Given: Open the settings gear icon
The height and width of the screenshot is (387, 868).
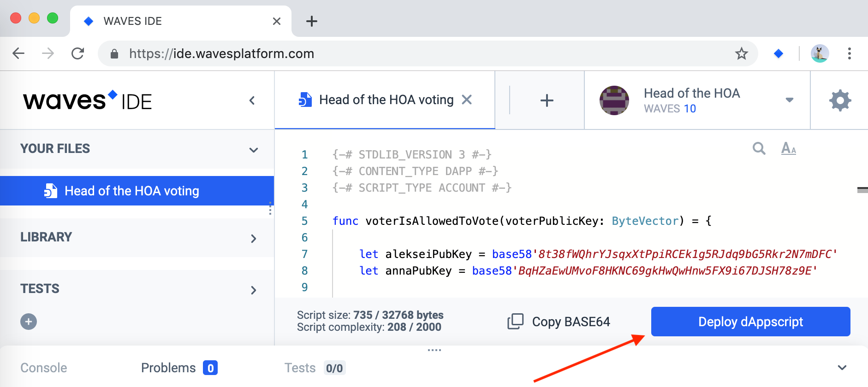Looking at the screenshot, I should [840, 100].
